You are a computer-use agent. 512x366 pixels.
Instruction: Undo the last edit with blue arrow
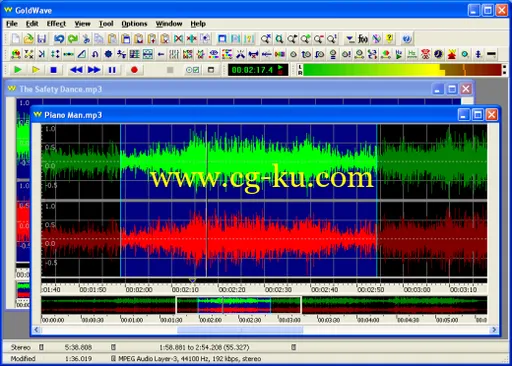pyautogui.click(x=59, y=39)
